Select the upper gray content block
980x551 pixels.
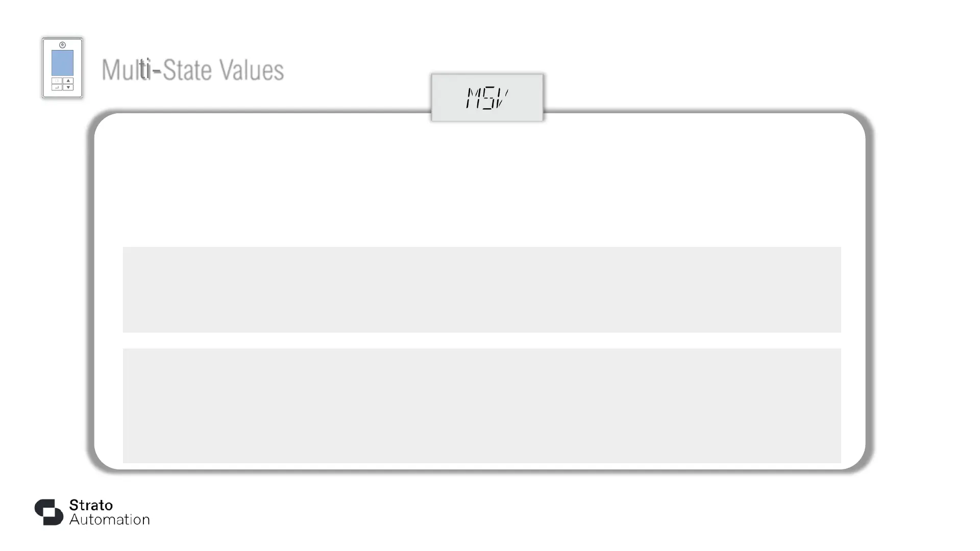point(481,289)
